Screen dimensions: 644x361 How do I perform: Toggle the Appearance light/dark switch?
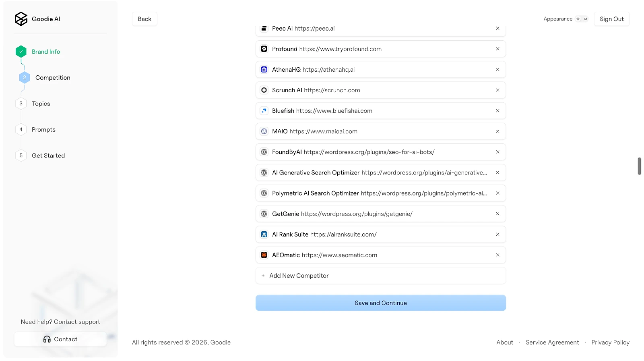pyautogui.click(x=582, y=19)
